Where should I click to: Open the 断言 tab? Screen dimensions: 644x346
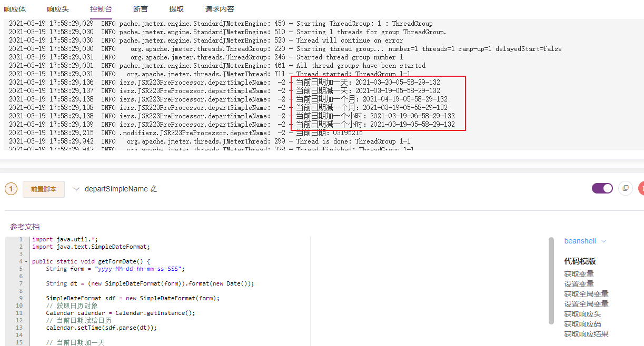141,9
